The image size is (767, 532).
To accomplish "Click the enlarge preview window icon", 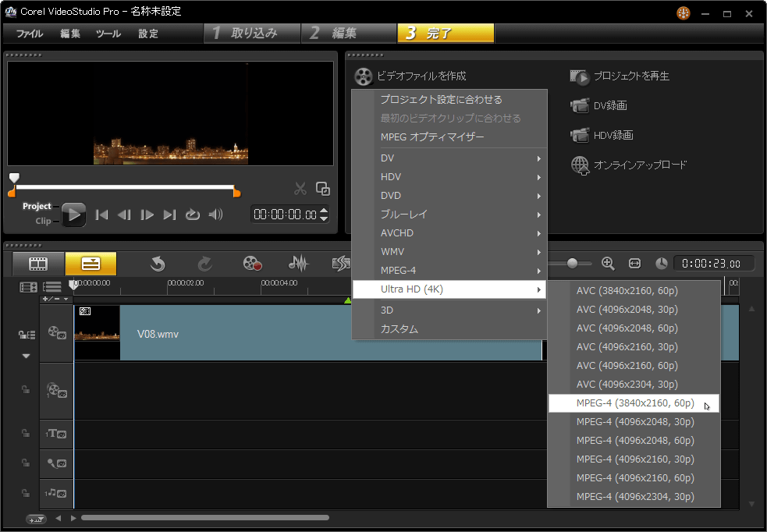I will pyautogui.click(x=323, y=189).
